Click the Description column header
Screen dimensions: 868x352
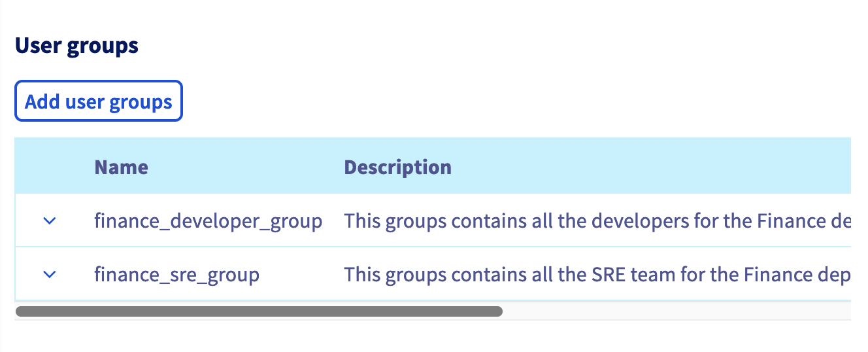click(x=397, y=167)
